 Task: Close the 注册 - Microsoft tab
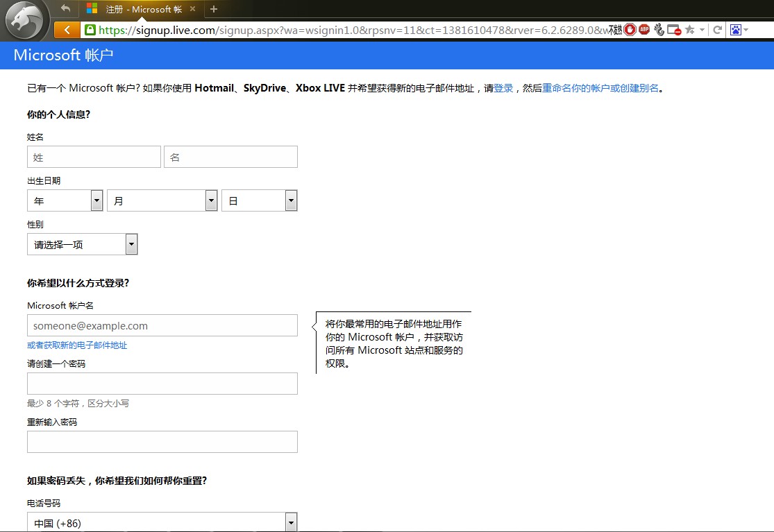[193, 9]
